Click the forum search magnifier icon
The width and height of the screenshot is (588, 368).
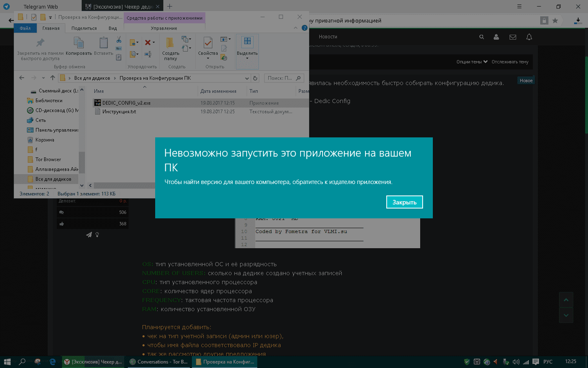tap(482, 37)
